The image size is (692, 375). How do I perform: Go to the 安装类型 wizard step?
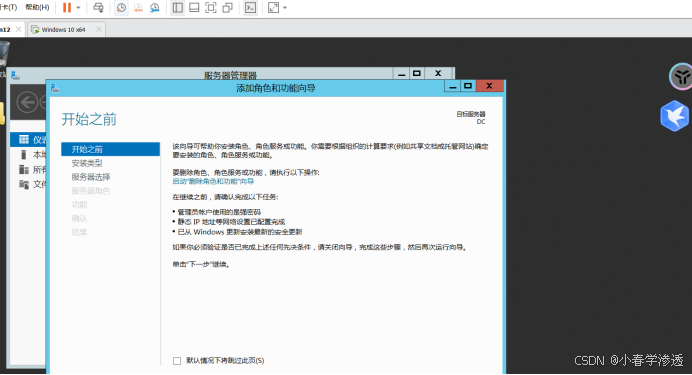coord(87,163)
